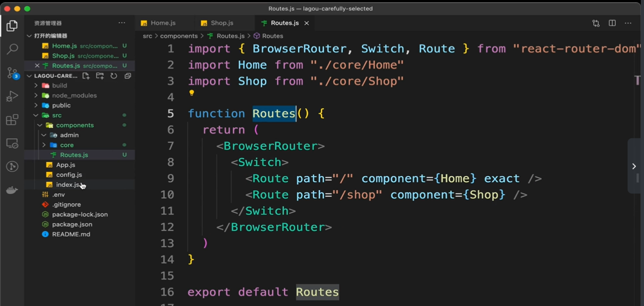Open Source Control view with badge 3
Viewport: 644px width, 306px height.
tap(12, 73)
